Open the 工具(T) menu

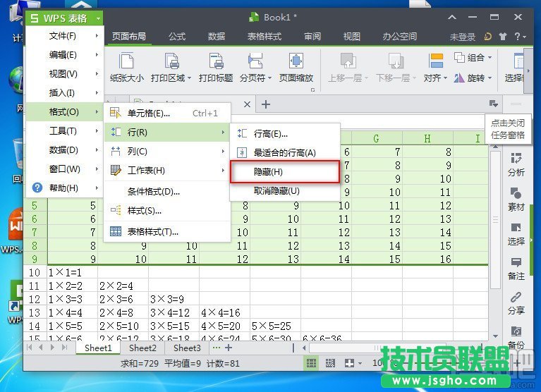pos(65,130)
